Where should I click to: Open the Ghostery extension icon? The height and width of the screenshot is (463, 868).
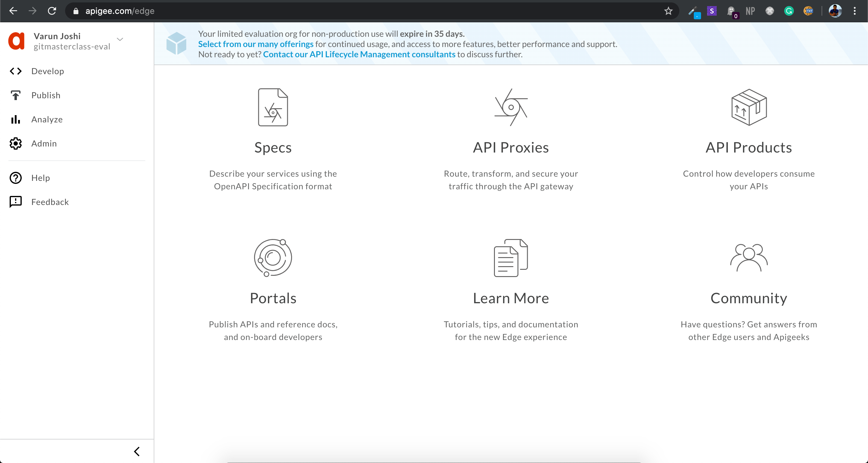coord(731,11)
